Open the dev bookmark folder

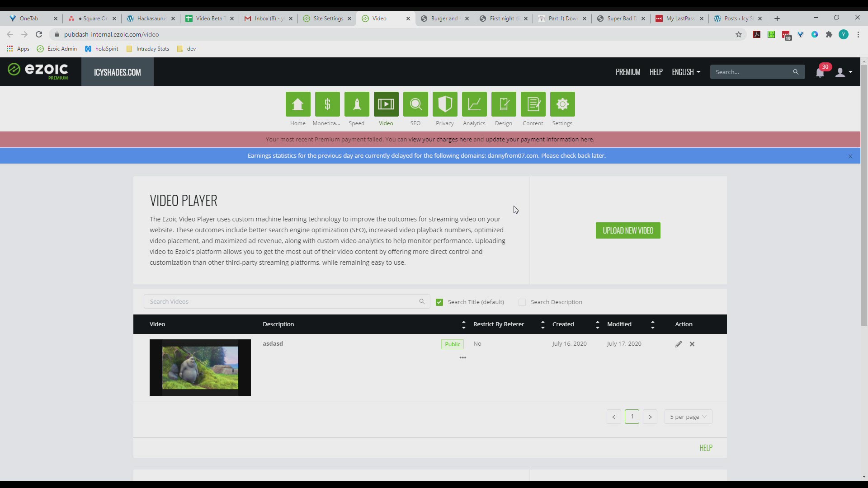[x=187, y=49]
